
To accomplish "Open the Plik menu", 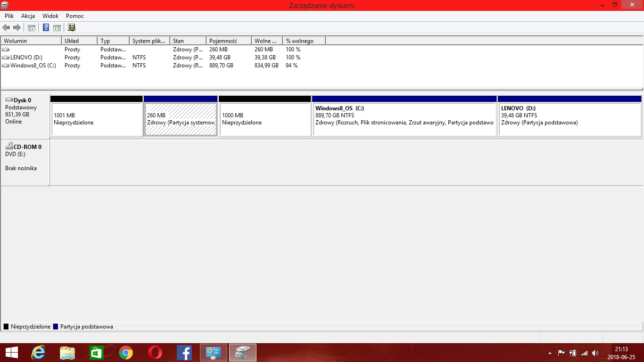I will (x=9, y=16).
